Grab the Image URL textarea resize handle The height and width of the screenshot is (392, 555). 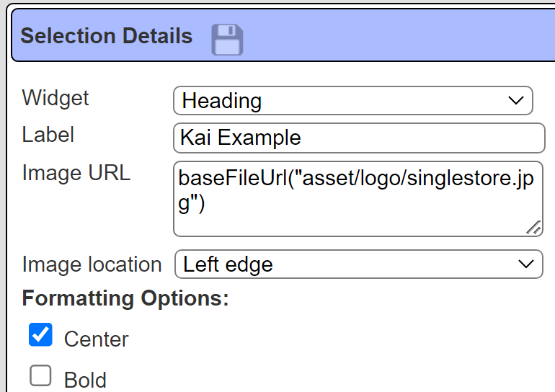(x=533, y=228)
